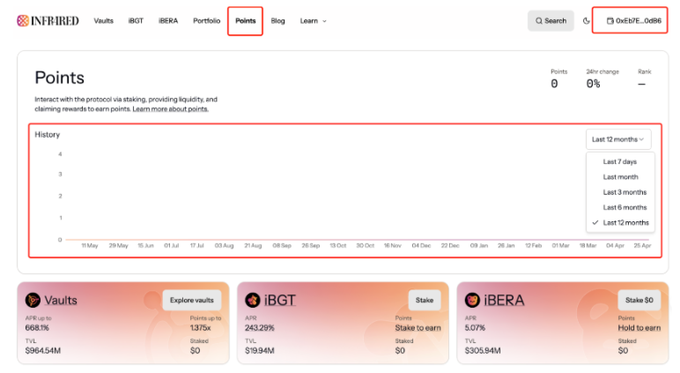
Task: Click the Explore vaults button
Action: pyautogui.click(x=192, y=300)
